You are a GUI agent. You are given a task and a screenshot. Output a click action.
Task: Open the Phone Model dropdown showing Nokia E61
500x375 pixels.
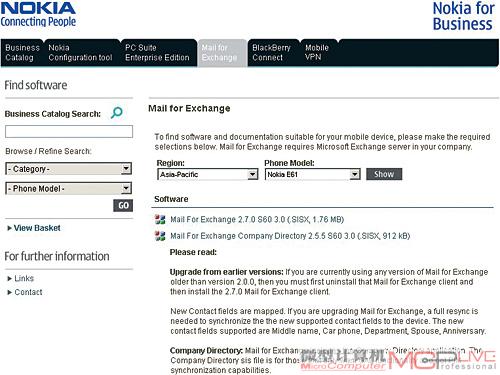(312, 174)
